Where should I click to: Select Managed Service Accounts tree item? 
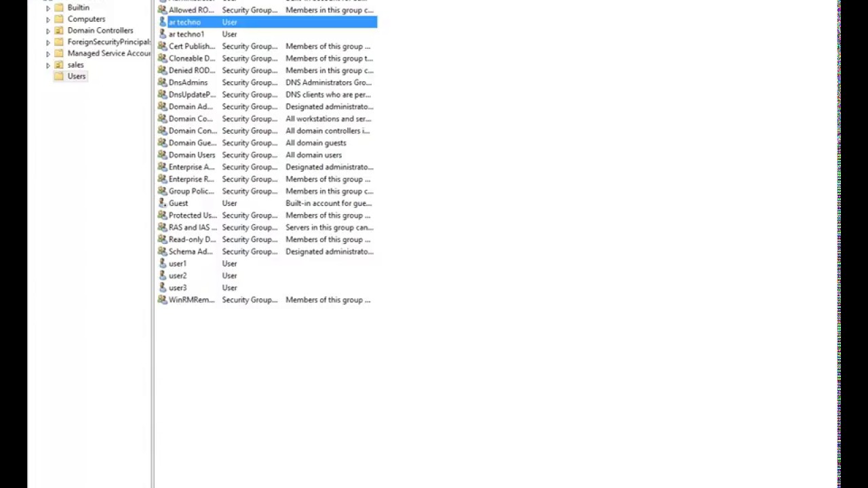[x=108, y=53]
